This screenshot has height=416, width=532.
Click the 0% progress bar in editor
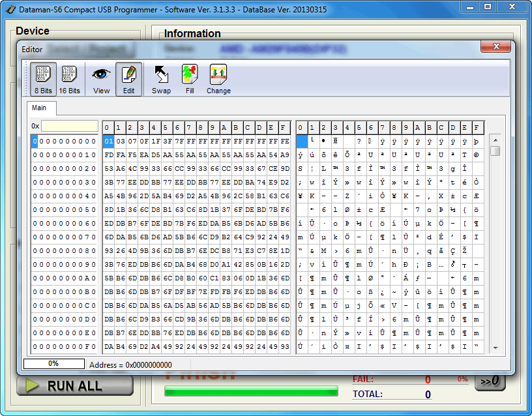pos(53,364)
